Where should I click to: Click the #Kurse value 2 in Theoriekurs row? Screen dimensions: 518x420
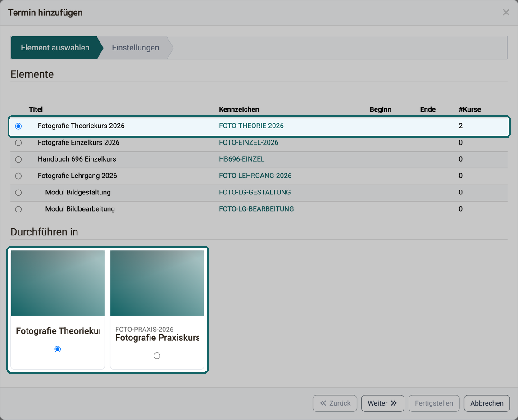point(460,126)
